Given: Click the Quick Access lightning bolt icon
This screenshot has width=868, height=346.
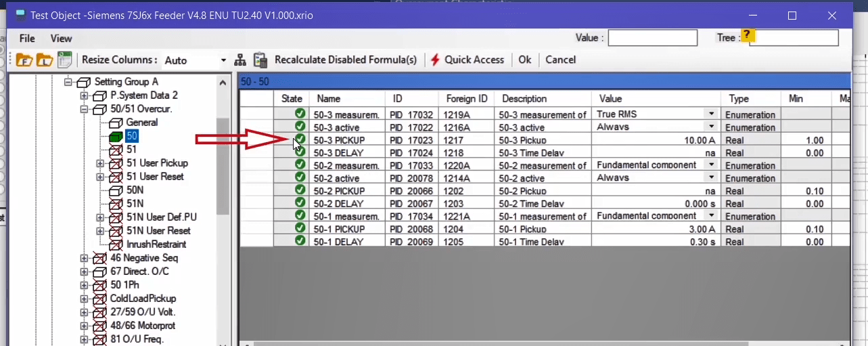Looking at the screenshot, I should 435,60.
